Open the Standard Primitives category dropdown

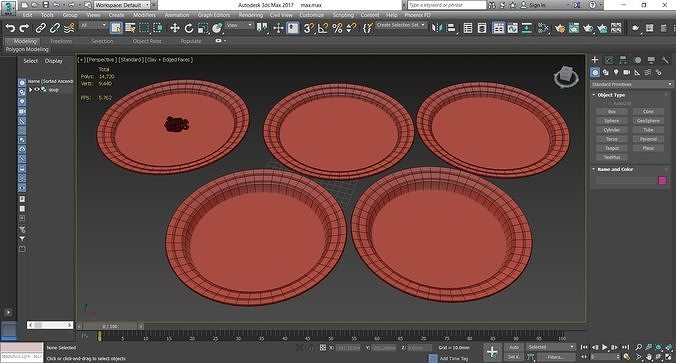pyautogui.click(x=632, y=84)
